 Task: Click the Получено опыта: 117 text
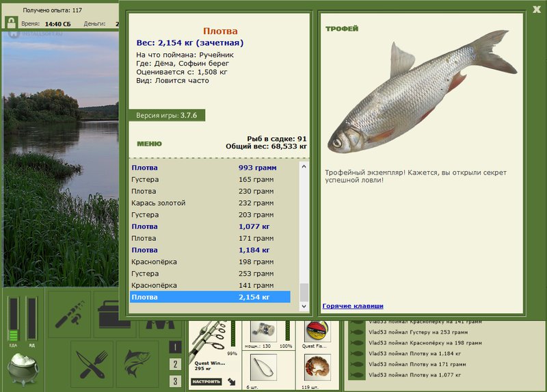[x=53, y=10]
